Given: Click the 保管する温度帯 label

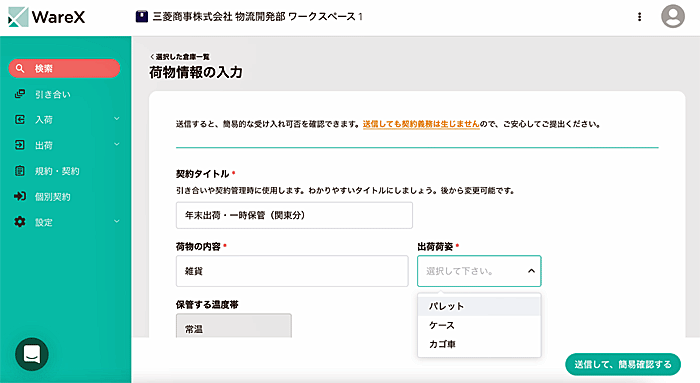Looking at the screenshot, I should tap(207, 305).
